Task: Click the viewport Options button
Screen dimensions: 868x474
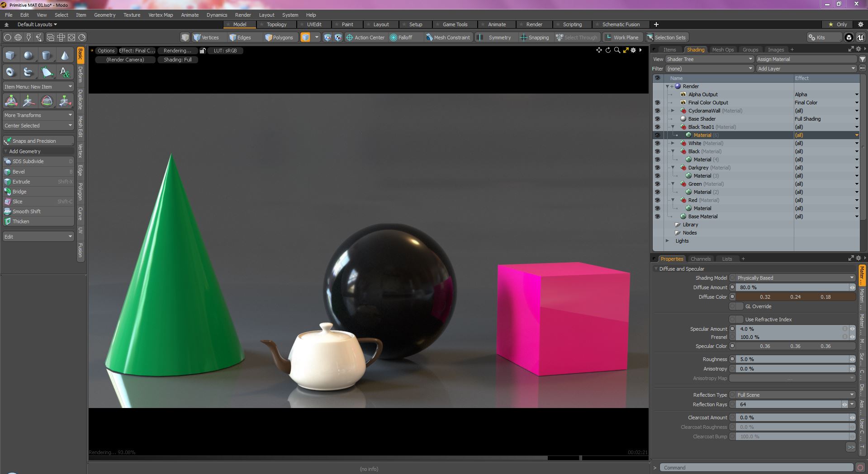Action: pos(106,51)
